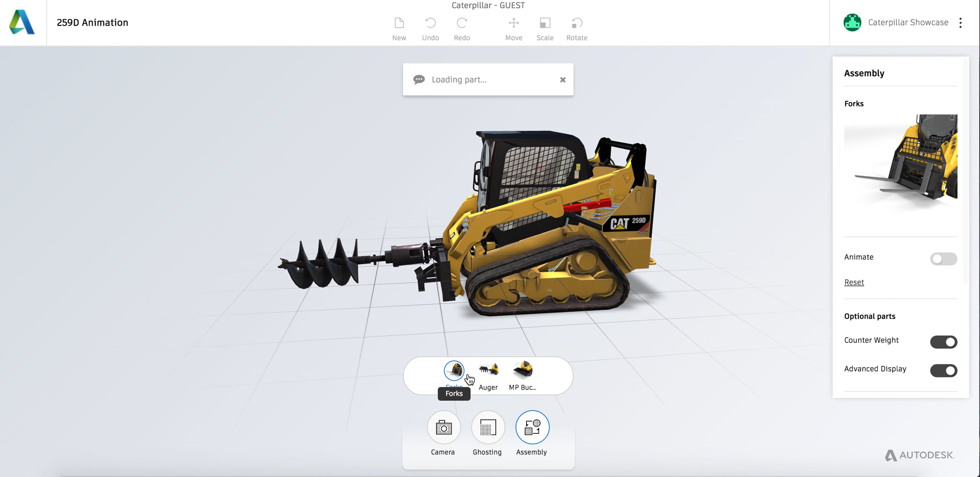Dismiss the Loading part notification
This screenshot has width=980, height=477.
click(563, 80)
